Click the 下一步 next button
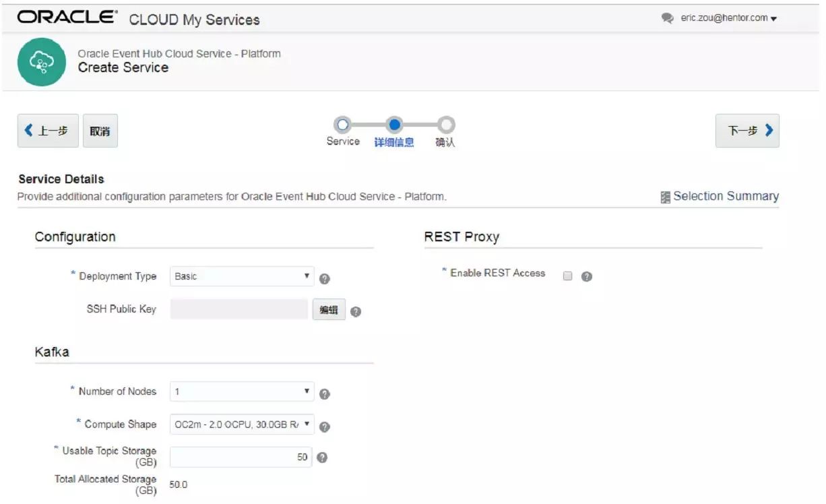The width and height of the screenshot is (826, 504). coord(747,131)
